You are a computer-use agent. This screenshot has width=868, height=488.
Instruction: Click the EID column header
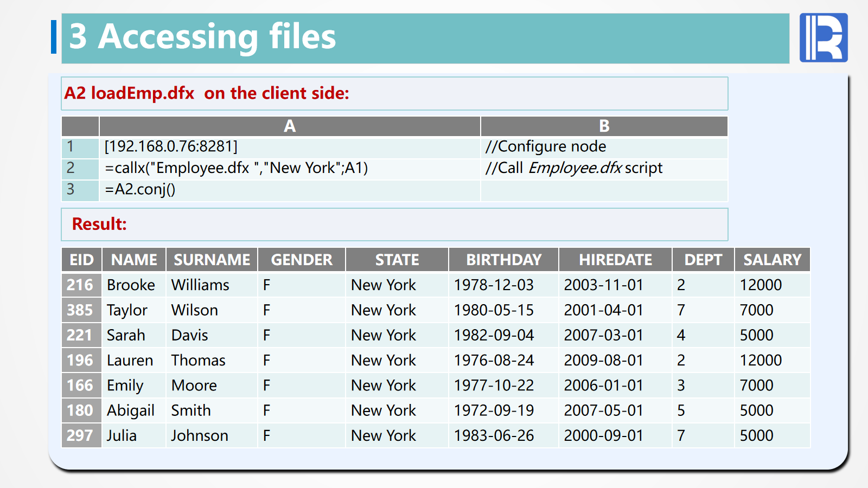81,260
